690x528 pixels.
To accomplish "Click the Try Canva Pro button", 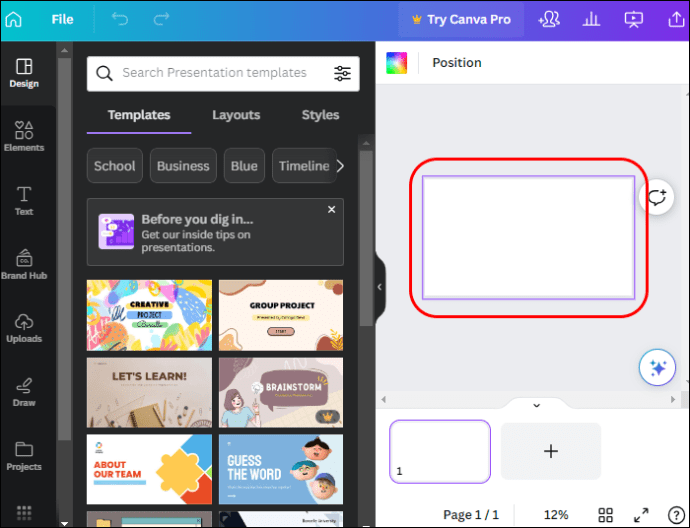I will 461,19.
